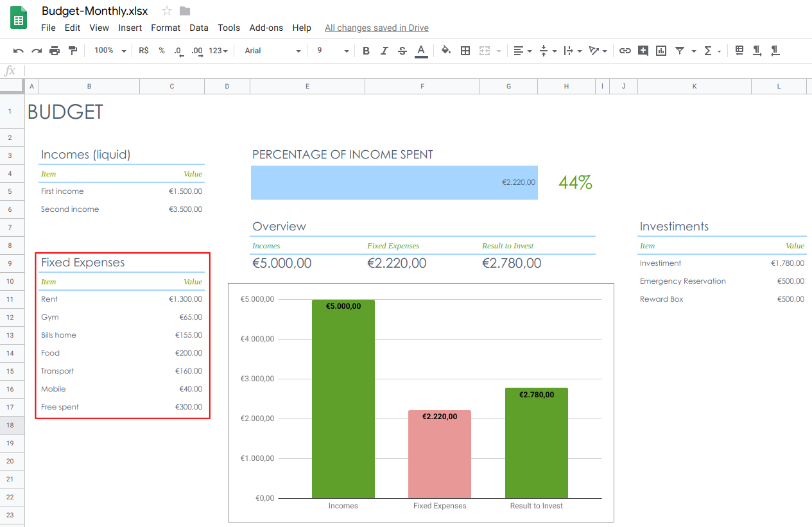Viewport: 812px width, 527px height.
Task: Open the fill color picker
Action: pyautogui.click(x=446, y=51)
